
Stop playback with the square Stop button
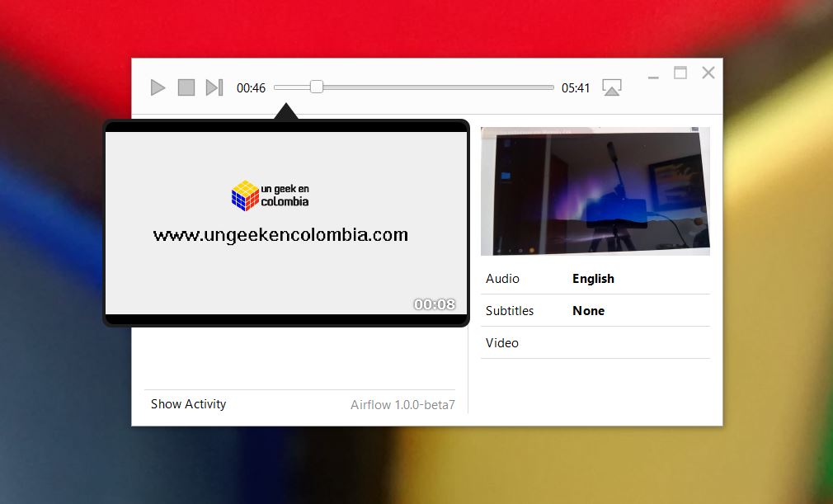pyautogui.click(x=186, y=87)
